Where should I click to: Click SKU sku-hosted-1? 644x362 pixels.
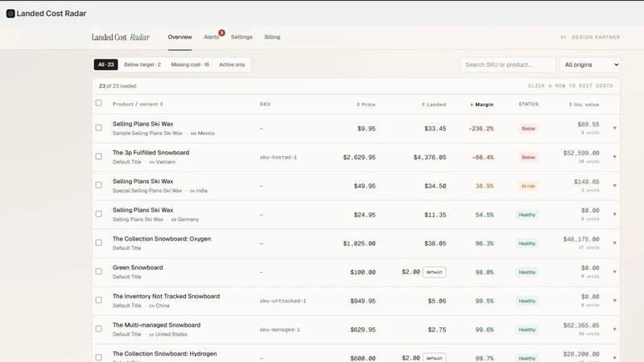coord(279,157)
